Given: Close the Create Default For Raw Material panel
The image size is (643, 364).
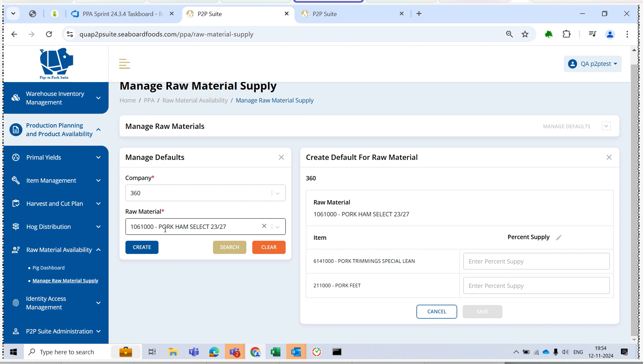Looking at the screenshot, I should click(x=609, y=157).
